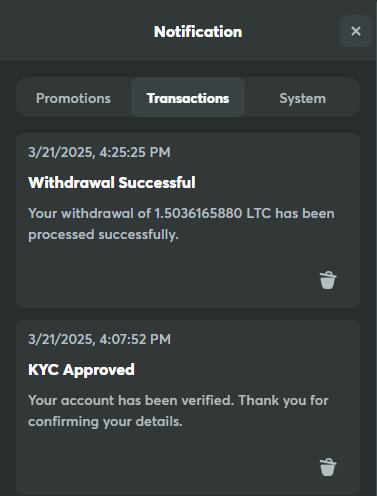
Task: Click the KYC Approved heading
Action: (x=81, y=369)
